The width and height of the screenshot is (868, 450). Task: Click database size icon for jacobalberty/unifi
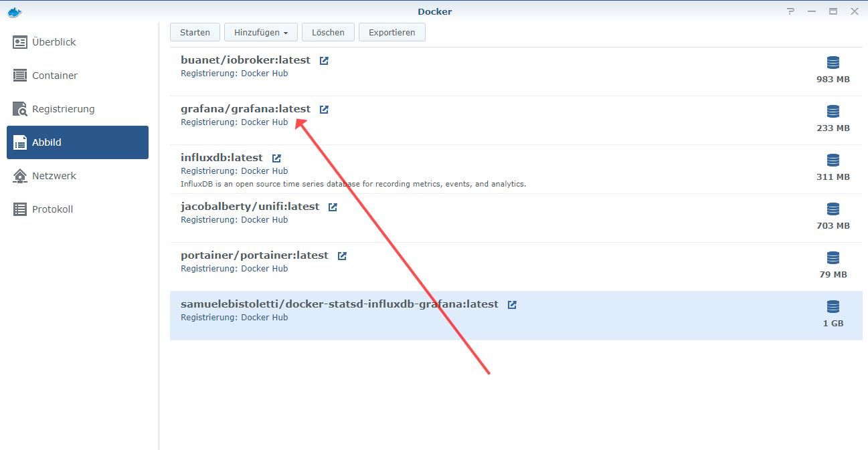click(833, 209)
